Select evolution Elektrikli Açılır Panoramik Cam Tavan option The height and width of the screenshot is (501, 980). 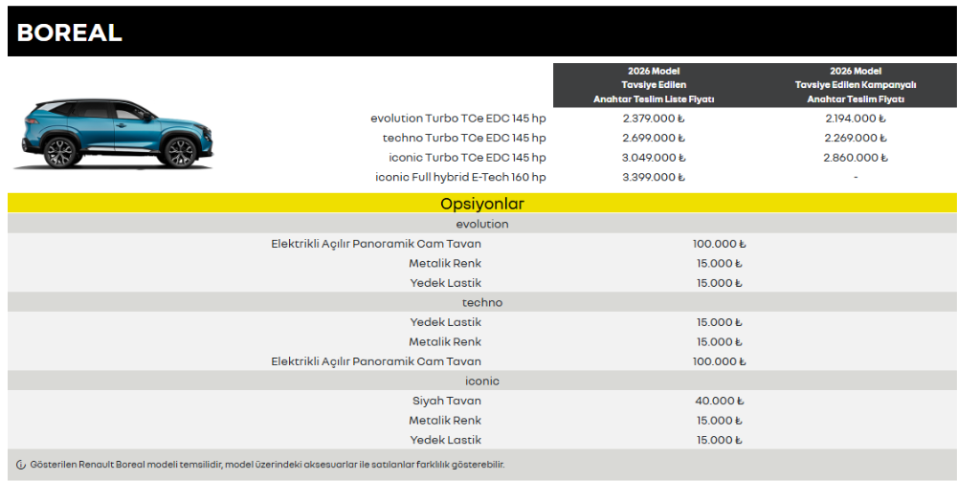[376, 244]
